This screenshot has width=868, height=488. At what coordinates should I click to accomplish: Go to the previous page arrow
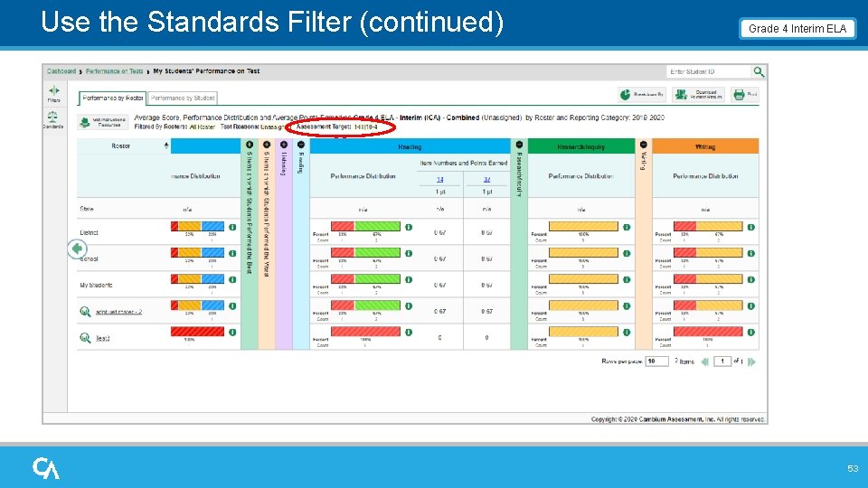click(x=705, y=361)
